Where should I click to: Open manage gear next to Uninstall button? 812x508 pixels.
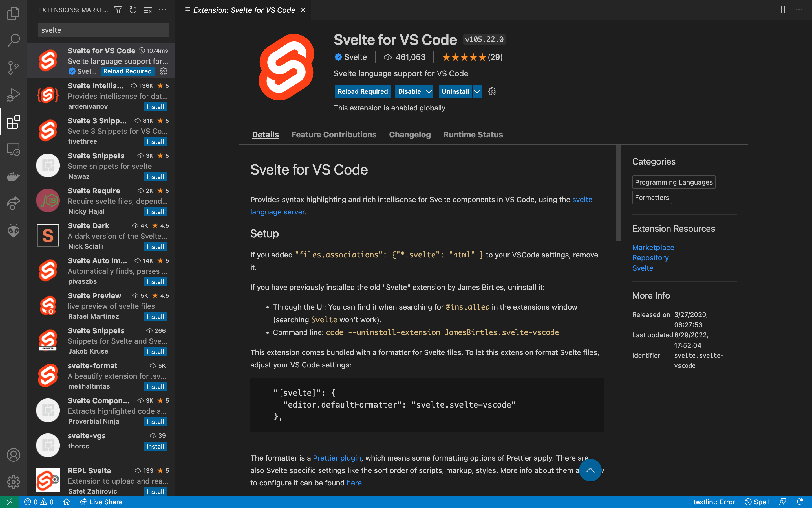[492, 91]
